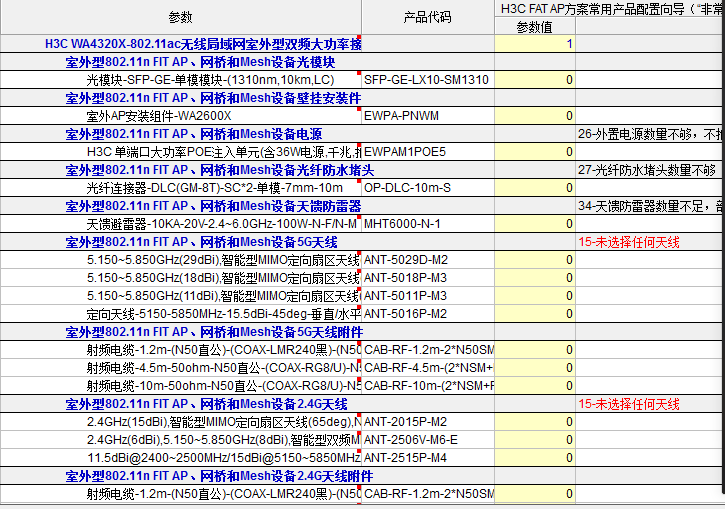Select the H3C WA4320X-802.11ac row title
Image resolution: width=725 pixels, height=509 pixels.
tap(203, 44)
